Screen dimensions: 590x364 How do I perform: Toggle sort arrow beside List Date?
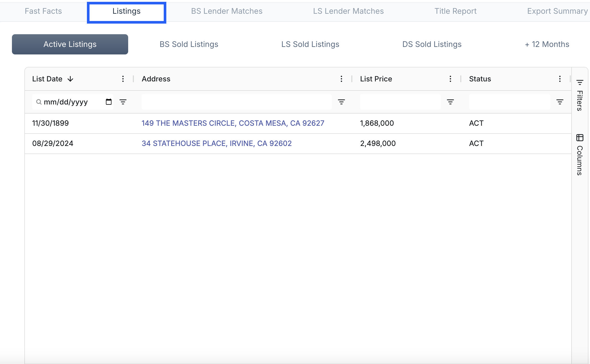point(70,79)
